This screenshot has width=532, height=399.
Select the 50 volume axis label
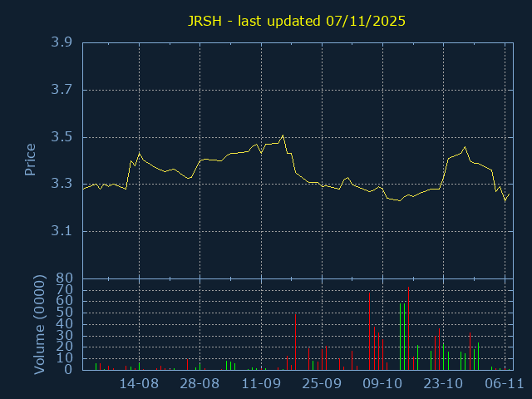[x=65, y=313]
